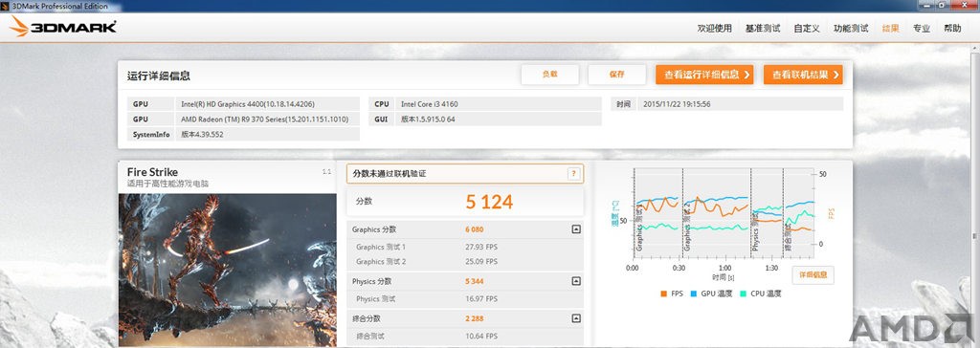Click the Physics score 5 344
The width and height of the screenshot is (980, 348).
pos(475,281)
